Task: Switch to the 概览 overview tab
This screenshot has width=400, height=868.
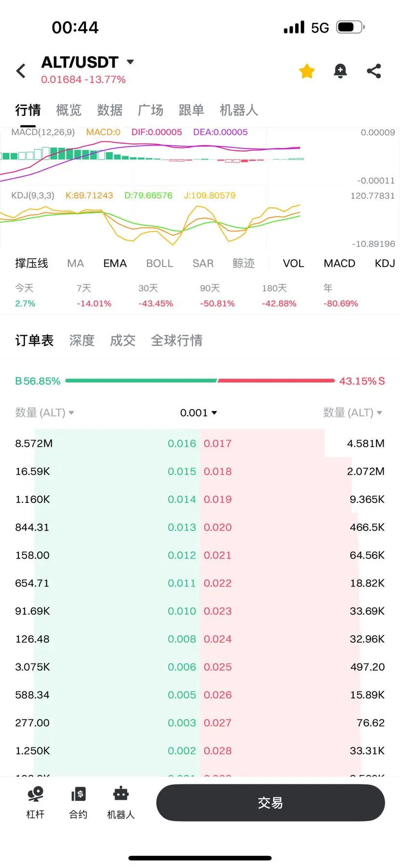Action: 69,110
